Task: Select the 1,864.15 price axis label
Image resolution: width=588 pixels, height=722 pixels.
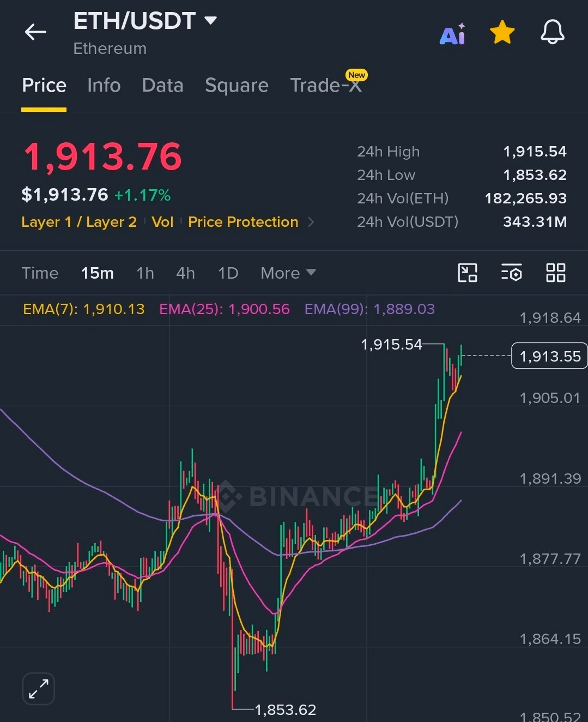Action: click(550, 639)
